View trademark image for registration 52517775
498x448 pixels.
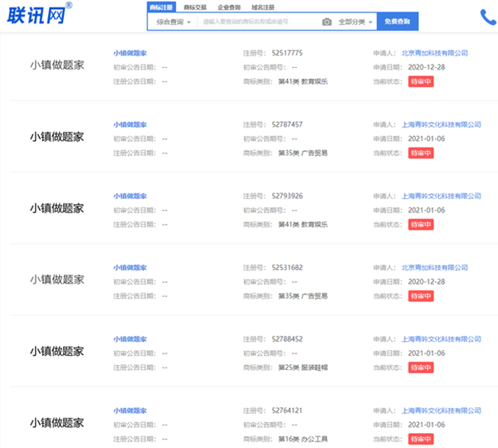point(57,65)
